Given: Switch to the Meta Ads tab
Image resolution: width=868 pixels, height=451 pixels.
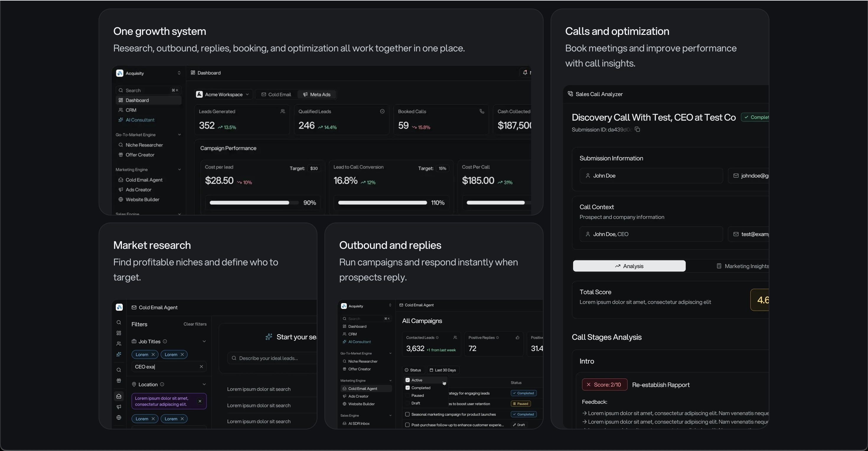Looking at the screenshot, I should (x=316, y=95).
